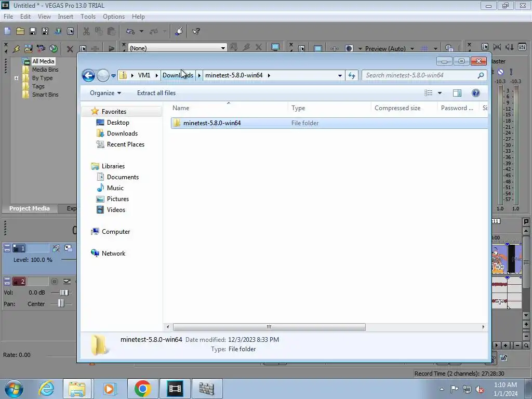Click the New project icon in VEGAS toolbar

pyautogui.click(x=7, y=31)
